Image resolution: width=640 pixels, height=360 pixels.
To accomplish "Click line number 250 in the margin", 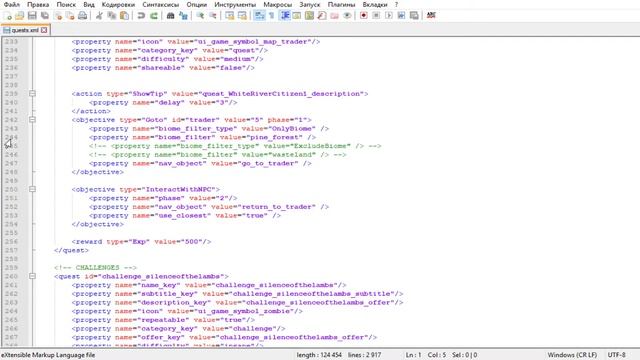I will (11, 189).
